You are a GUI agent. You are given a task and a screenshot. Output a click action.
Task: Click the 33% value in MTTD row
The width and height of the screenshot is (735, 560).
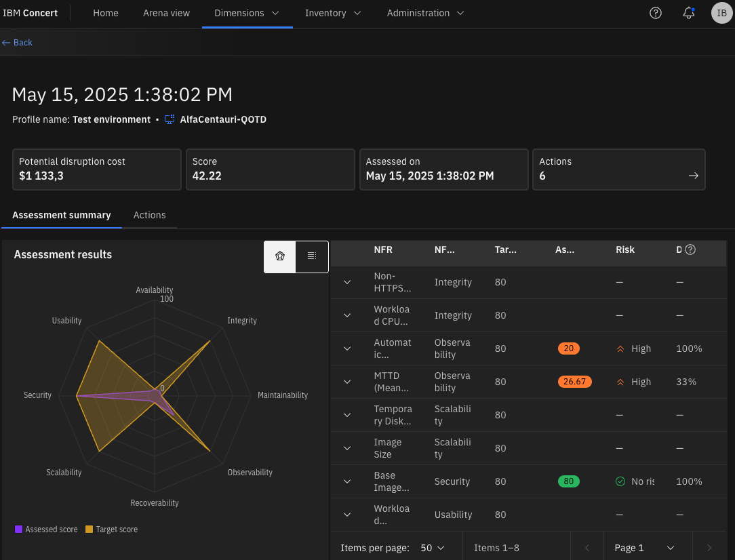coord(686,382)
